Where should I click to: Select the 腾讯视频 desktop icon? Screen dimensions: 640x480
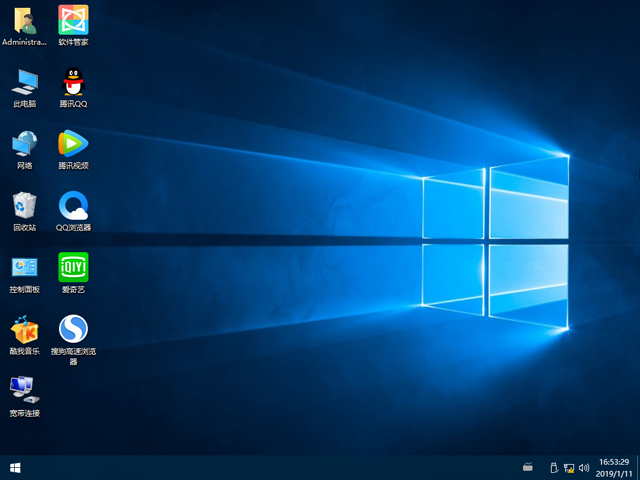73,143
